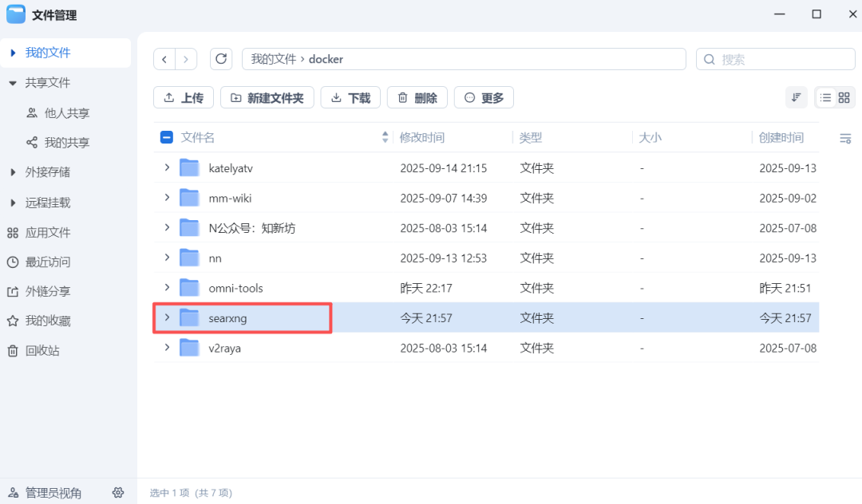The image size is (862, 504).
Task: Click the magnifier icon in search box
Action: pos(709,58)
